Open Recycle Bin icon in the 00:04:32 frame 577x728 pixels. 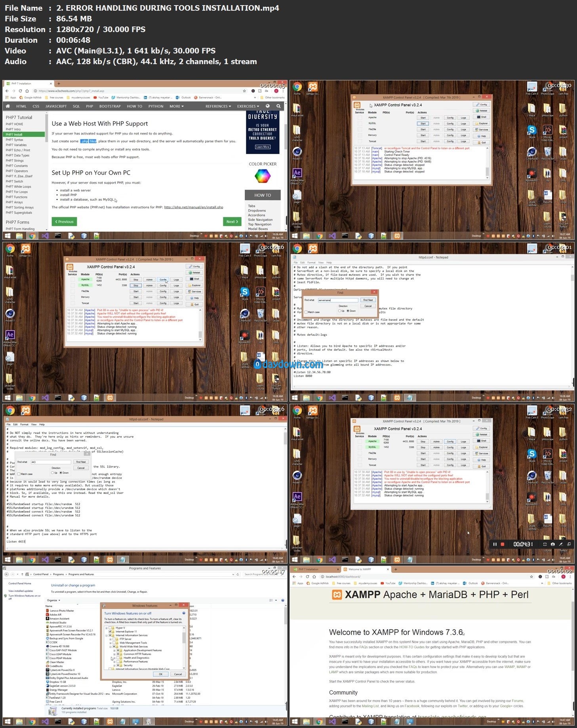547,475
